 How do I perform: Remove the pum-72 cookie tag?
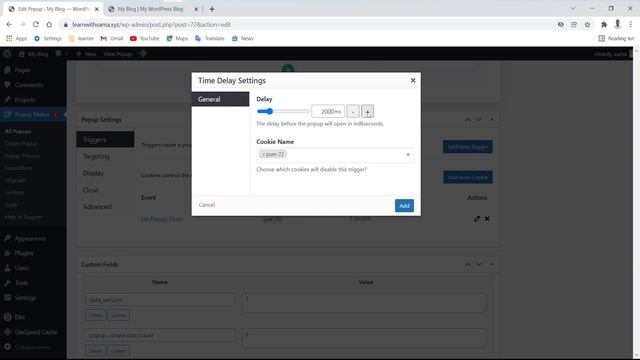pos(264,154)
